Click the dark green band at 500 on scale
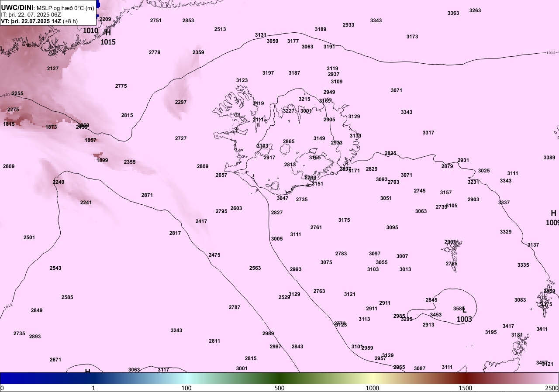Image resolution: width=559 pixels, height=392 pixels. [279, 378]
